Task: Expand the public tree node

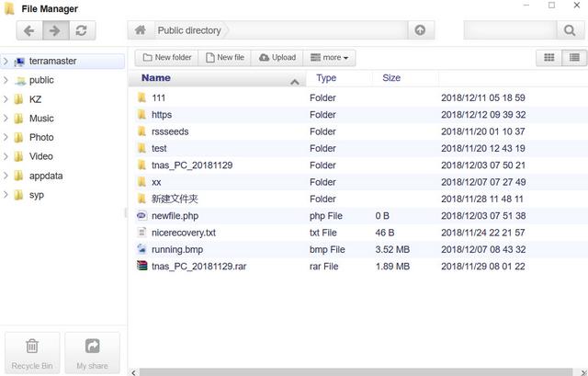Action: point(6,80)
